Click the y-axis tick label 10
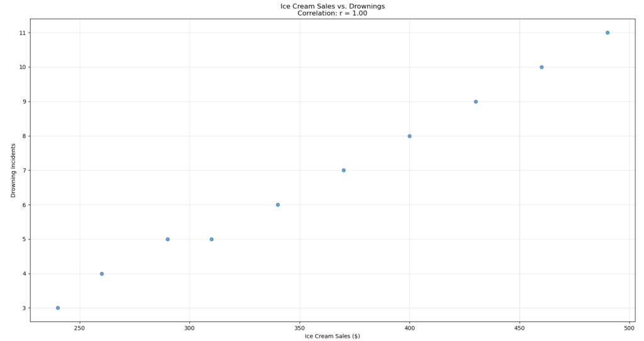This screenshot has width=644, height=341. coord(22,67)
